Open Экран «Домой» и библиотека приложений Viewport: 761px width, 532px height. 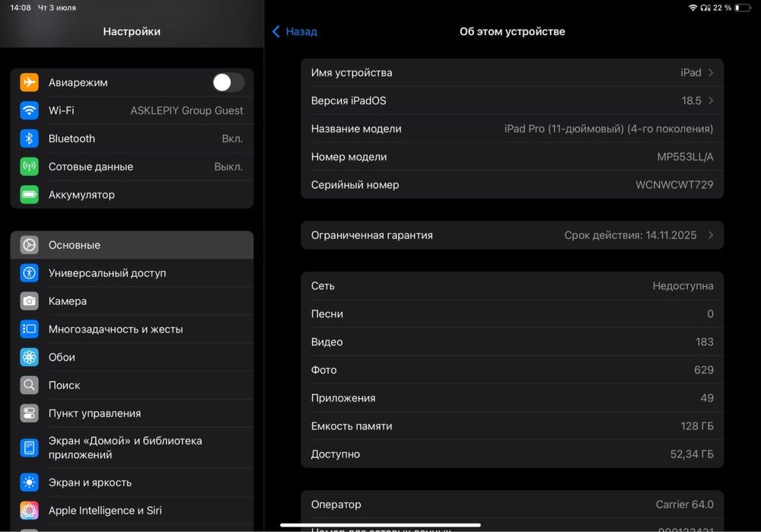(x=132, y=448)
